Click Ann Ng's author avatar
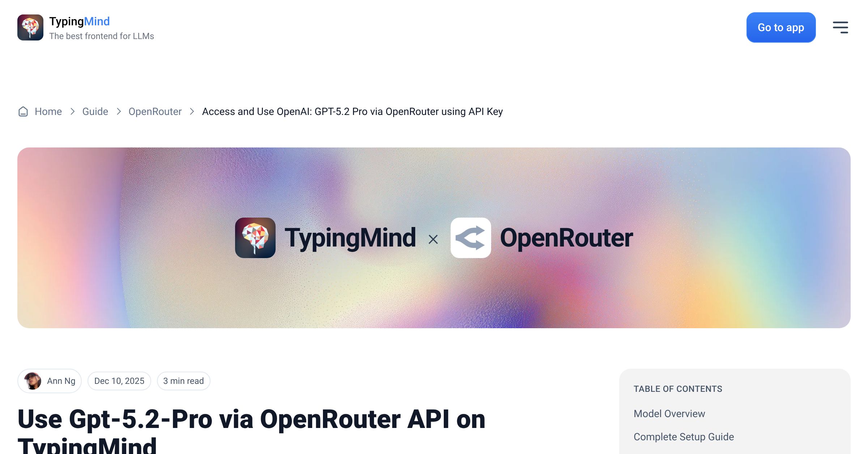This screenshot has width=868, height=454. tap(33, 381)
